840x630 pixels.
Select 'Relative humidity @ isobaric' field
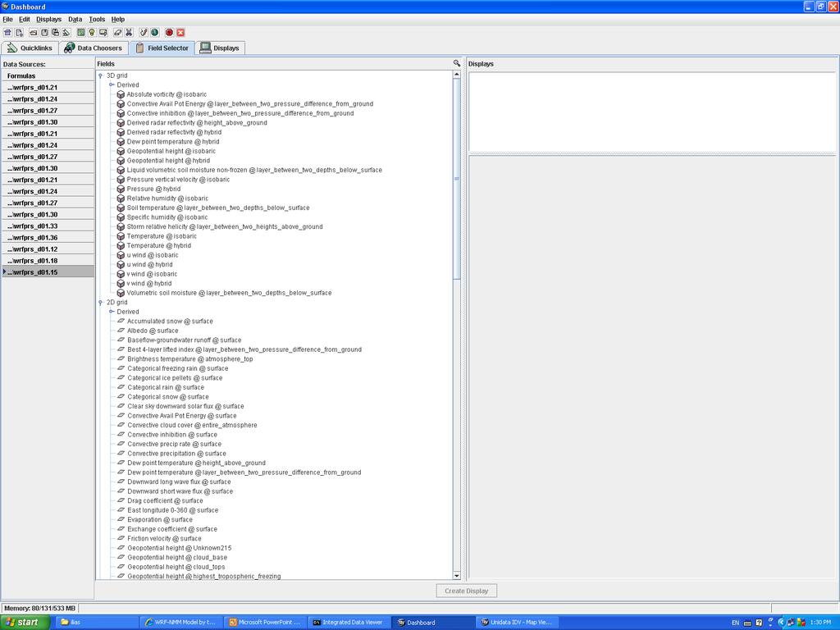[x=167, y=199]
